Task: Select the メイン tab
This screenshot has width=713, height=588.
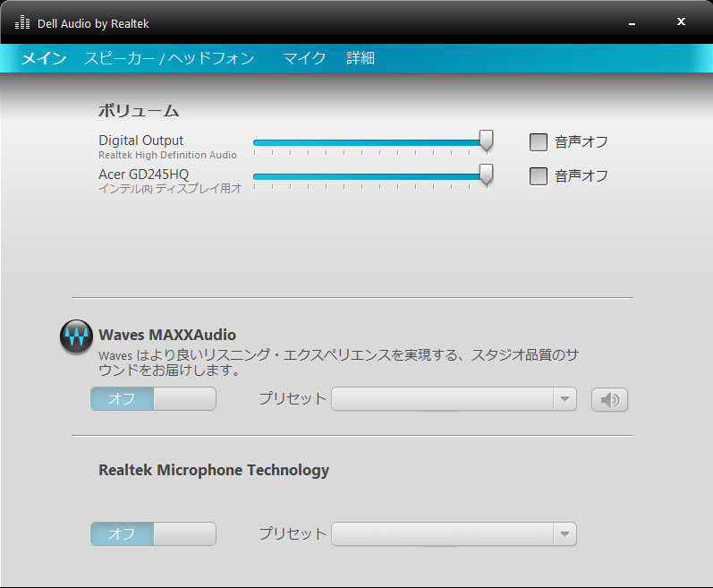Action: point(44,58)
